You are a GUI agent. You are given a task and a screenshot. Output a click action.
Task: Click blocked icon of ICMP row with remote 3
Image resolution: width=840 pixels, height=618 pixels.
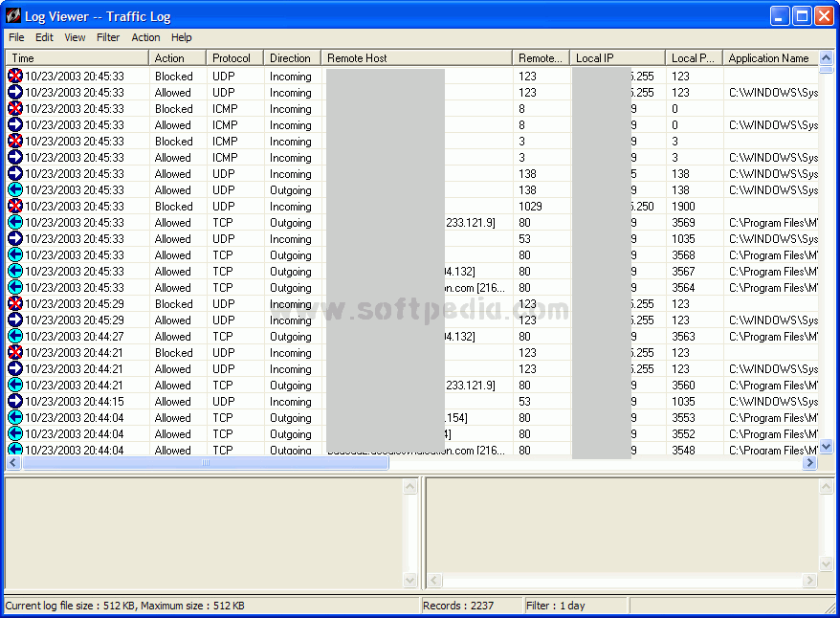click(x=15, y=141)
